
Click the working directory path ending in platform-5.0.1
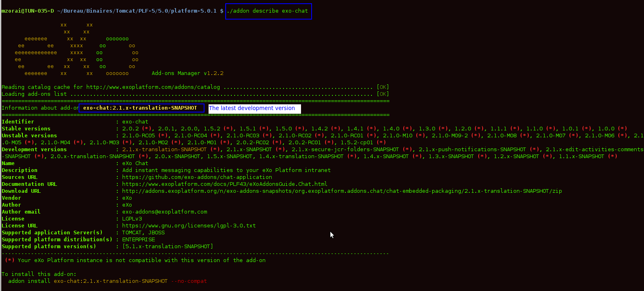[137, 11]
